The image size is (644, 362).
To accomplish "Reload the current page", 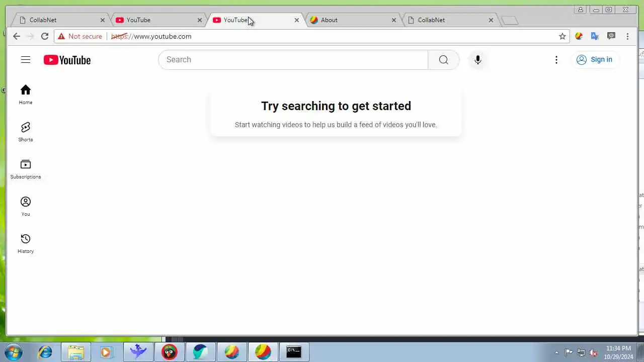I will tap(45, 36).
